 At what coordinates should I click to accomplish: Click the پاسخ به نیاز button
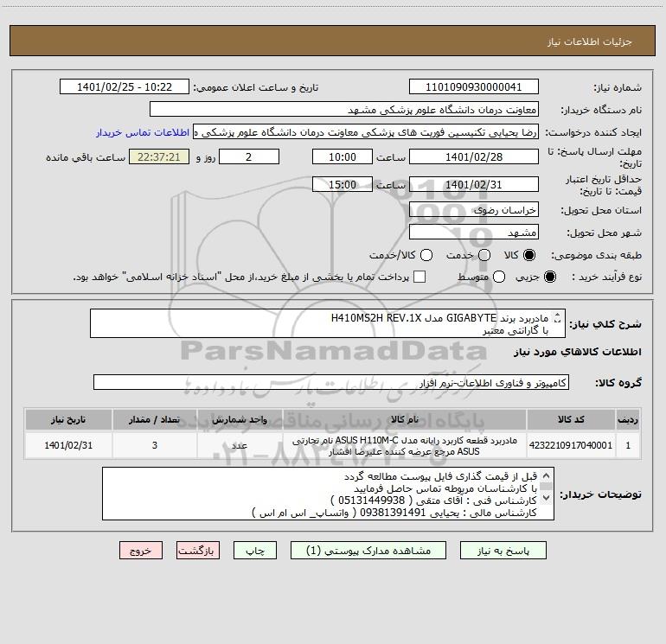(503, 551)
